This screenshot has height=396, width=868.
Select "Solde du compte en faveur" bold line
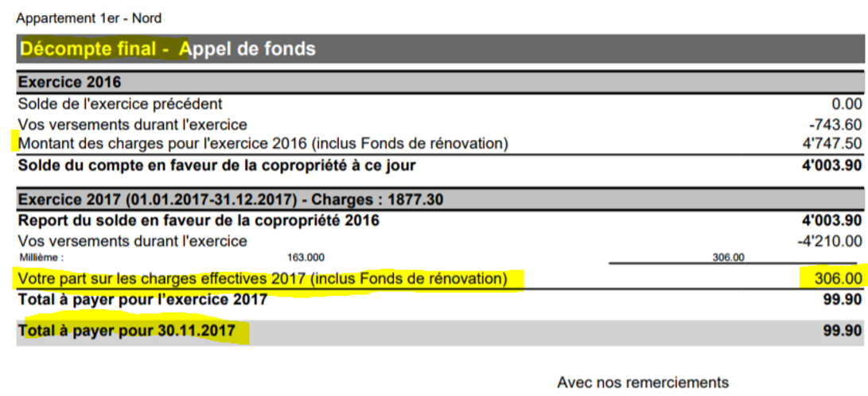click(x=216, y=165)
